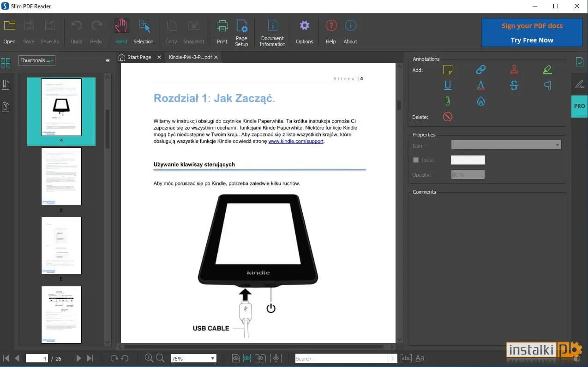
Task: Switch to the Kindle-PW-3-PL.pdf tab
Action: pos(190,57)
